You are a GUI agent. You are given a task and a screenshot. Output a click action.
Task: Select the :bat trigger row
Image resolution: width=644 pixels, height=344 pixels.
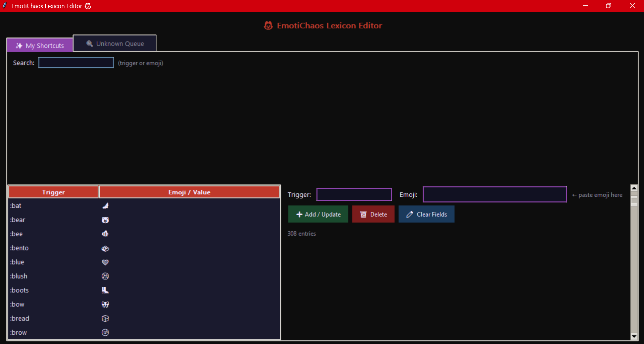tap(144, 206)
